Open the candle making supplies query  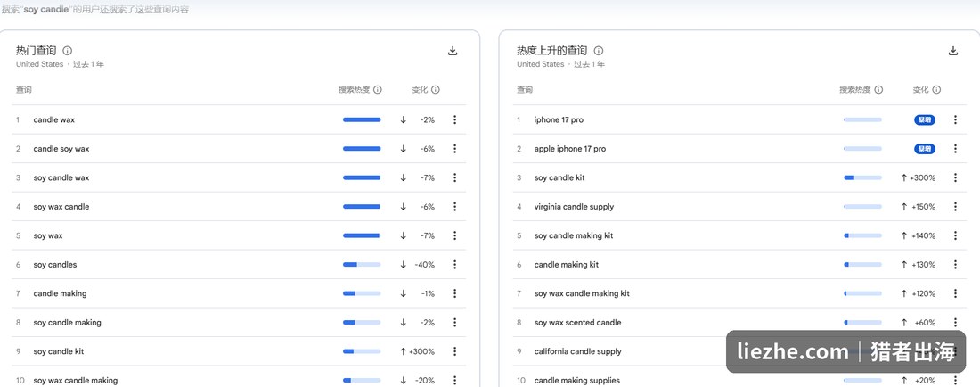click(x=577, y=380)
